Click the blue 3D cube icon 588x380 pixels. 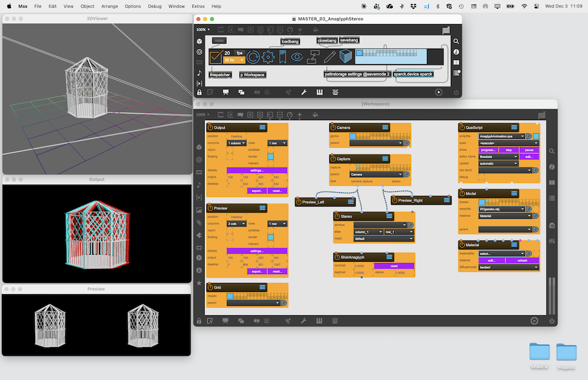click(x=346, y=57)
